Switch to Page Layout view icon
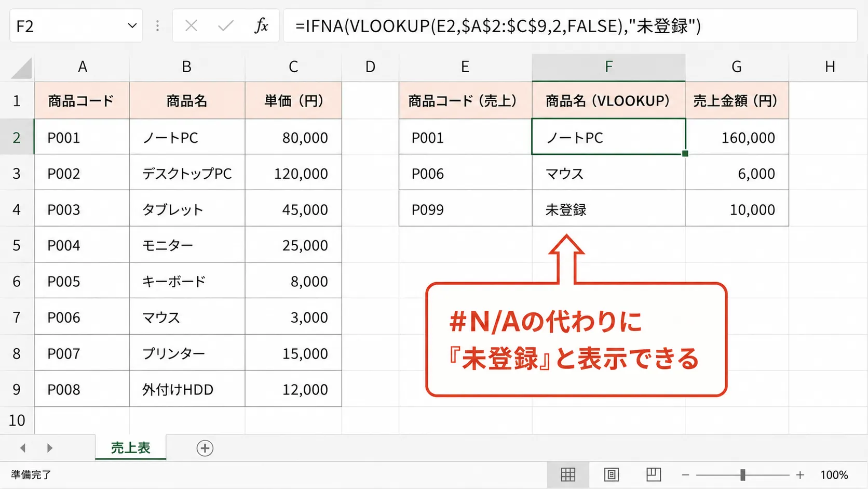The image size is (868, 489). click(x=611, y=474)
